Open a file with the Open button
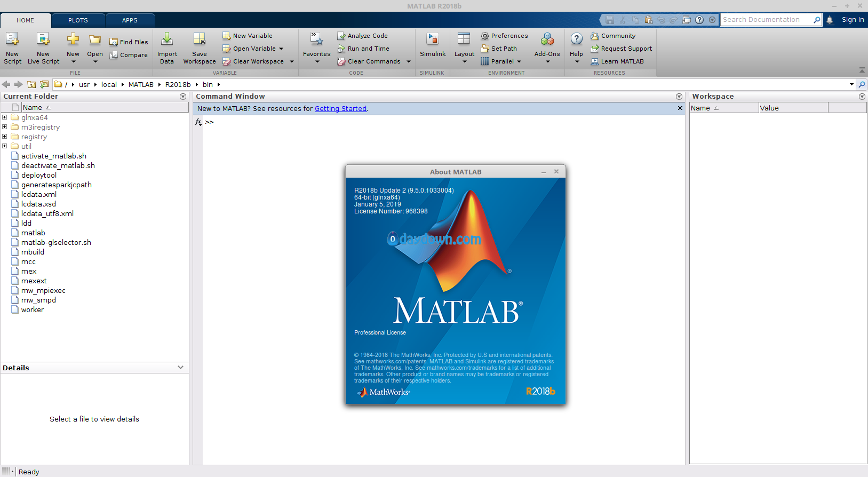868x477 pixels. (x=95, y=48)
